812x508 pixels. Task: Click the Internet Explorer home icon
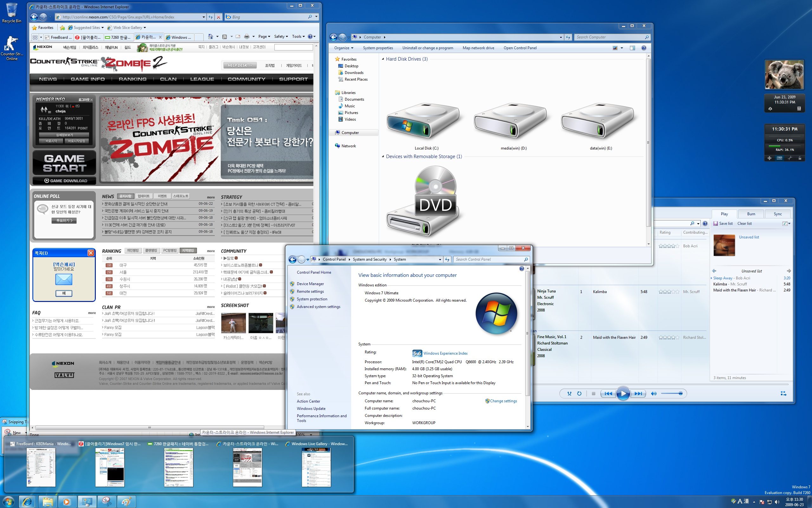pos(210,36)
